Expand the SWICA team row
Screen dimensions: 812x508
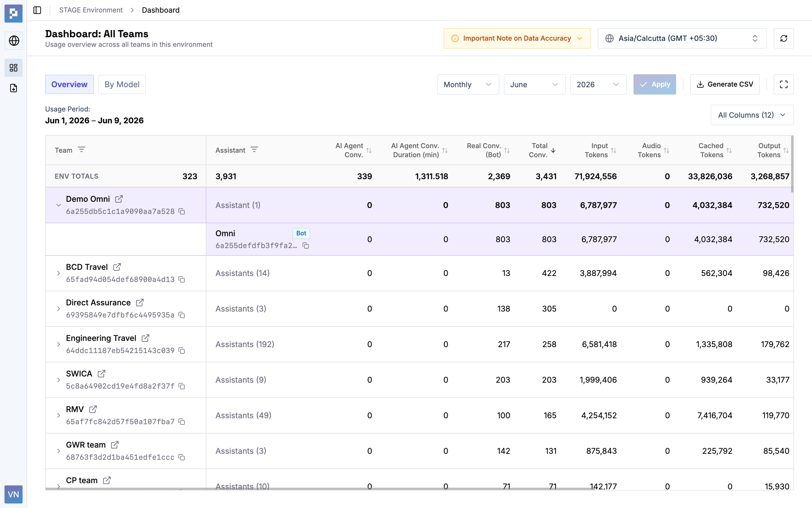[x=59, y=380]
